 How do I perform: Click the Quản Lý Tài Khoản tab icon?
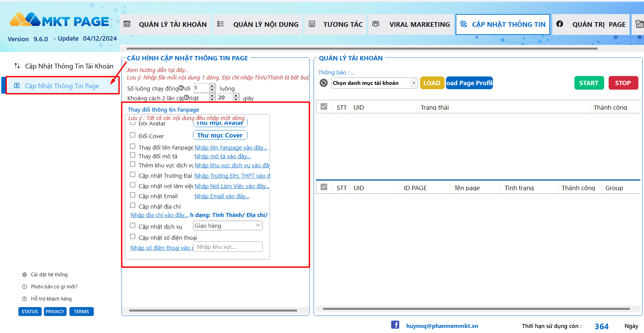pyautogui.click(x=127, y=24)
